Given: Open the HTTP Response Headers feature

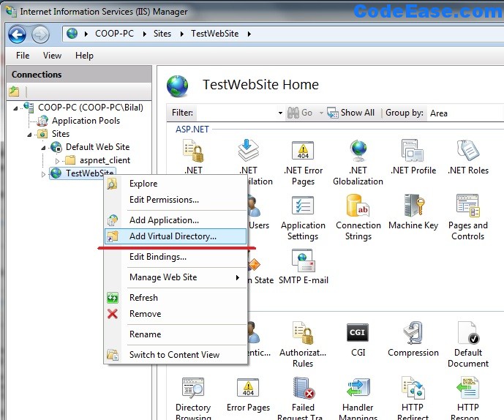Looking at the screenshot, I should tap(468, 398).
